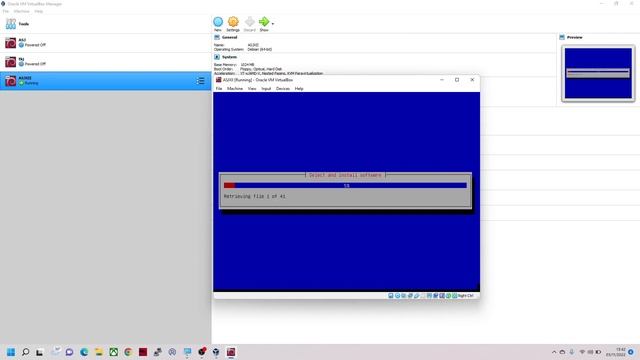Open View menu in the running VM window

(252, 89)
